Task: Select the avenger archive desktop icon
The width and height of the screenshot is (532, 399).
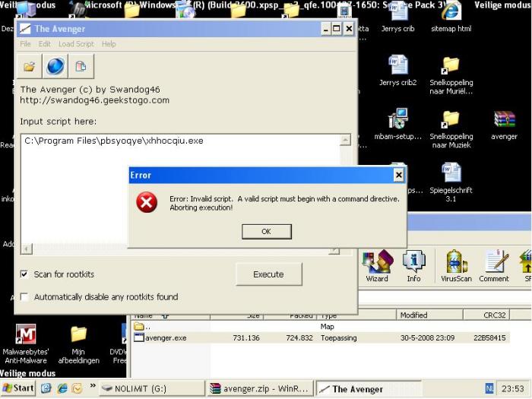Action: point(504,125)
